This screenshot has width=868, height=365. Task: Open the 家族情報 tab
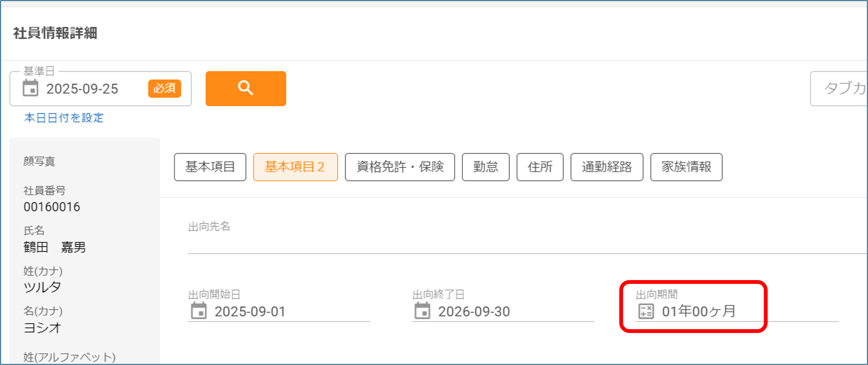coord(687,167)
